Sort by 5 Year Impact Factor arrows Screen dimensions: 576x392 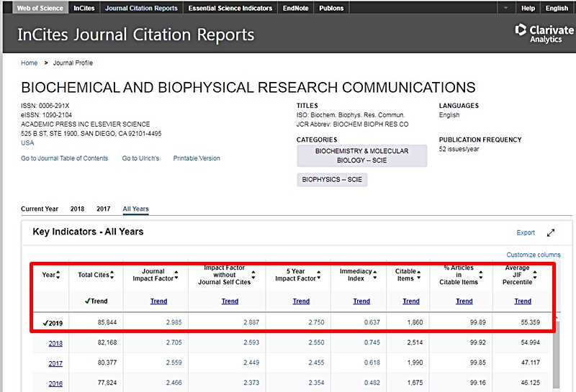(x=318, y=275)
